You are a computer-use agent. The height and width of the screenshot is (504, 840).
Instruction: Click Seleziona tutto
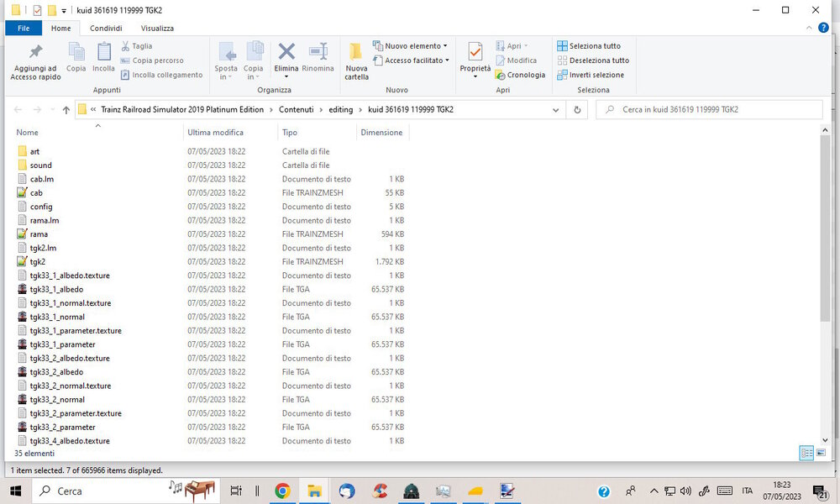click(589, 46)
